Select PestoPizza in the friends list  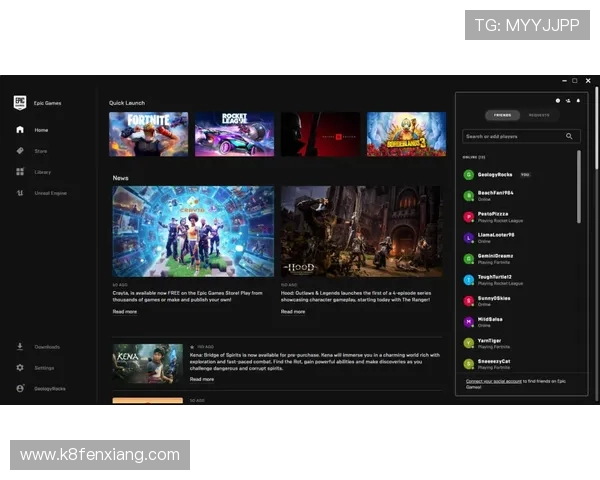point(492,214)
